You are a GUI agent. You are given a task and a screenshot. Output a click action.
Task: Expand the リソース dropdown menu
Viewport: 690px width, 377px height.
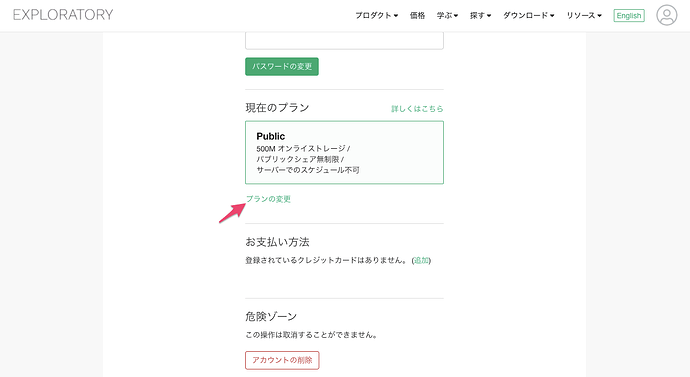584,15
